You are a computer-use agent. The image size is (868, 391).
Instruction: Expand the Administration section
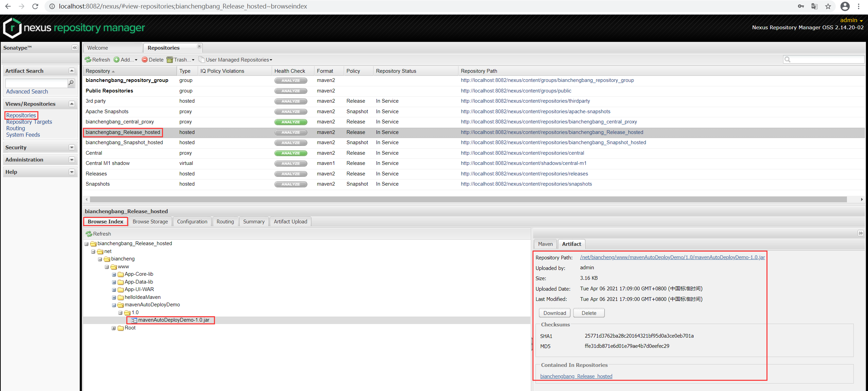tap(72, 159)
